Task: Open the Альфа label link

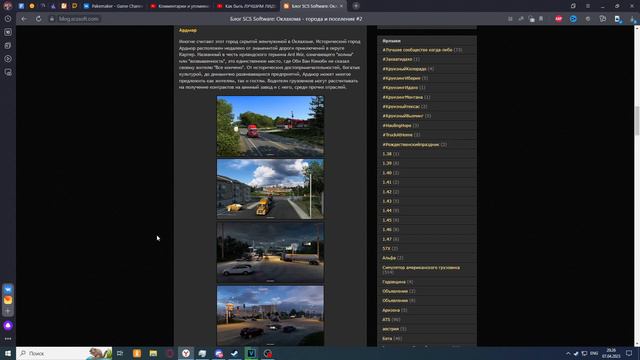Action: [x=389, y=258]
